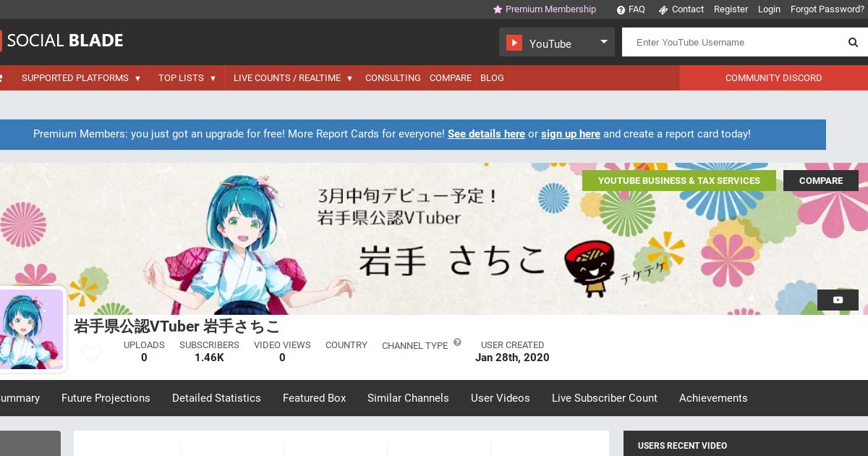
Task: Open the Consulting page
Action: 393,77
